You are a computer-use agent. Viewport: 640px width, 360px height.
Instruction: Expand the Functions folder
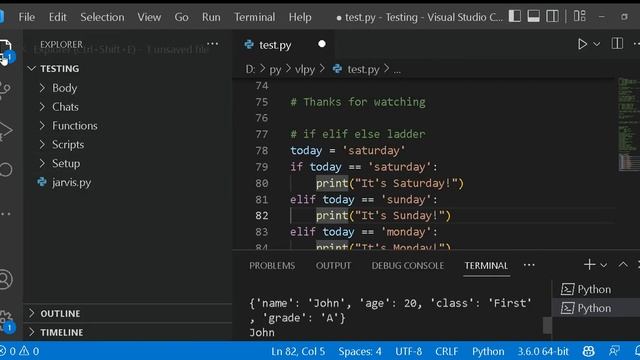click(x=128, y=125)
